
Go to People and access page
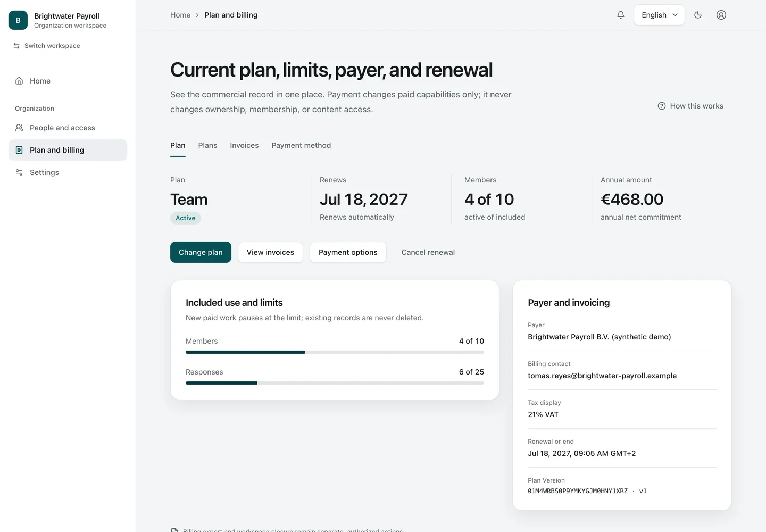point(68,128)
